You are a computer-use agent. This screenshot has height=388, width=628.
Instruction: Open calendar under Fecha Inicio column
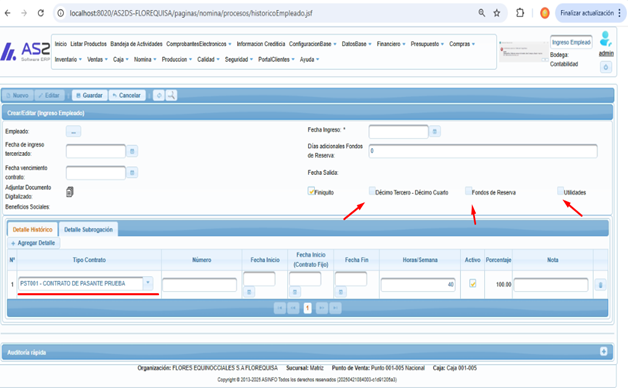(249, 292)
